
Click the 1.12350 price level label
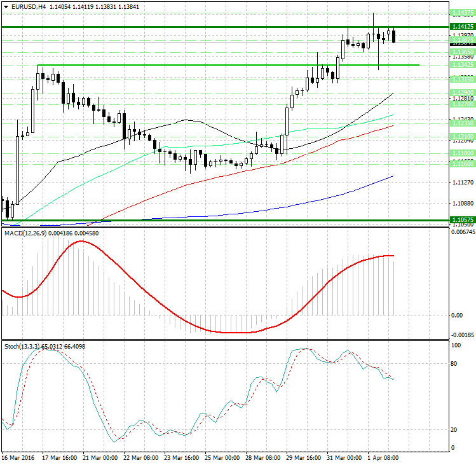pyautogui.click(x=463, y=123)
